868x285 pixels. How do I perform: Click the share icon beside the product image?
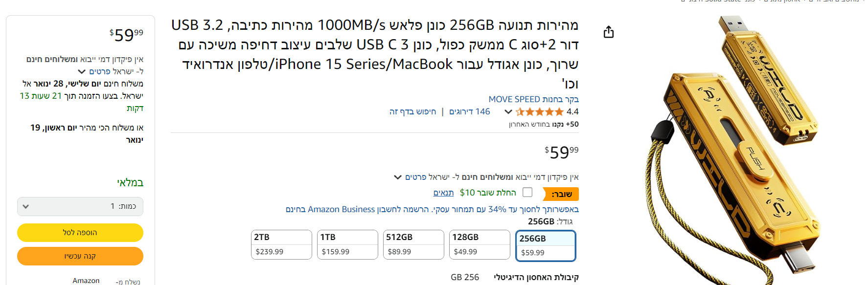tap(608, 32)
